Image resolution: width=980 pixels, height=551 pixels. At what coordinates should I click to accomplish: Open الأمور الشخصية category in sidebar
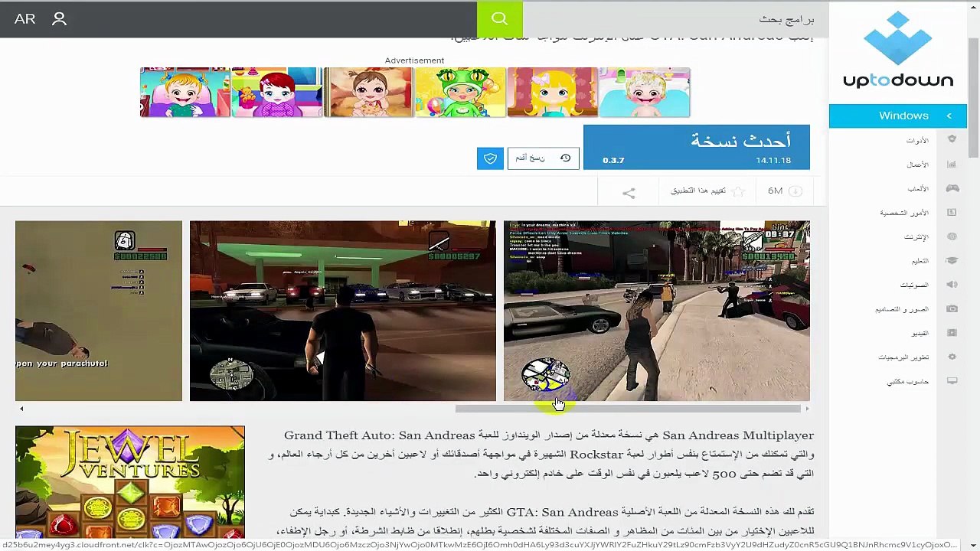click(x=904, y=213)
